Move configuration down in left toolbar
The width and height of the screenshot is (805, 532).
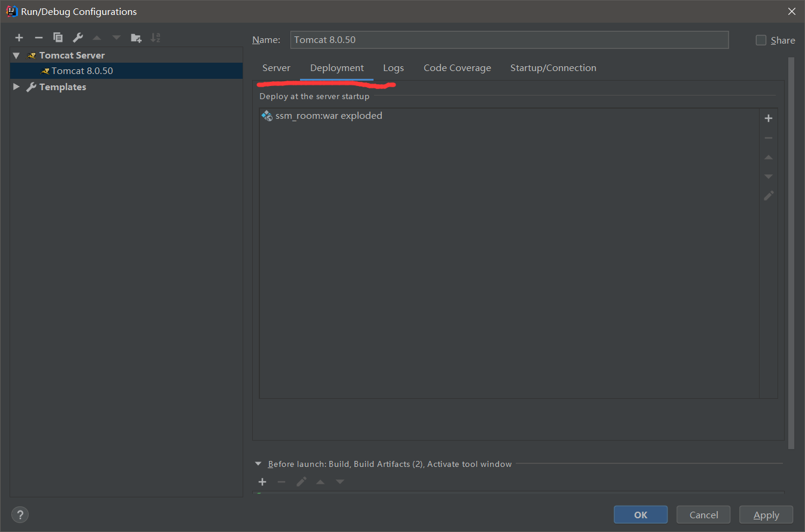click(x=117, y=38)
